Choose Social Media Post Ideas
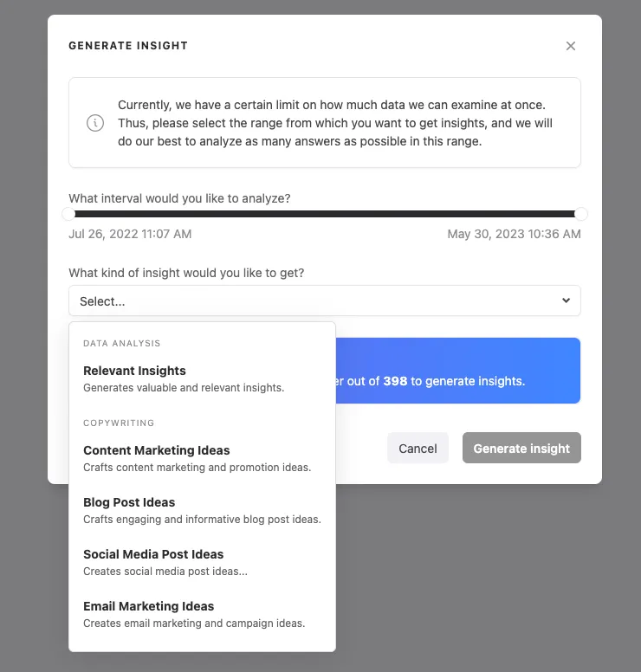 pos(202,562)
